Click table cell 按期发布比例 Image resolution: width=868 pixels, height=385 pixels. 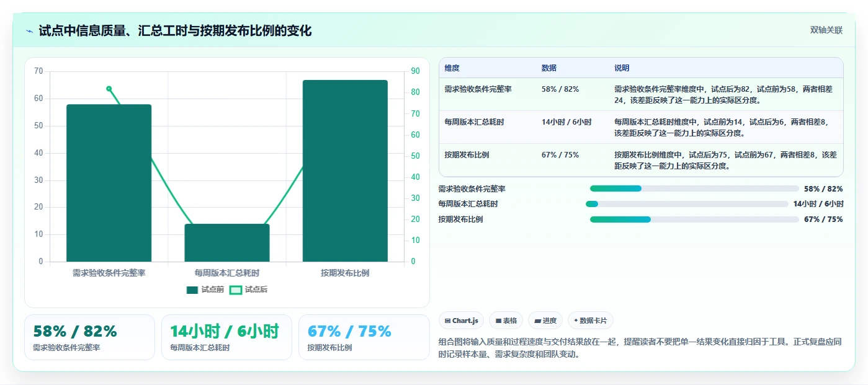coord(467,155)
